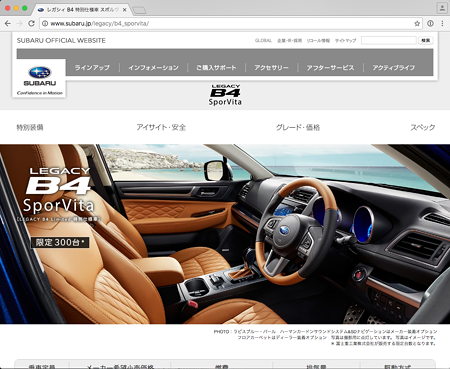The image size is (450, 369).
Task: Jump to the 特別装備 section
Action: (30, 127)
